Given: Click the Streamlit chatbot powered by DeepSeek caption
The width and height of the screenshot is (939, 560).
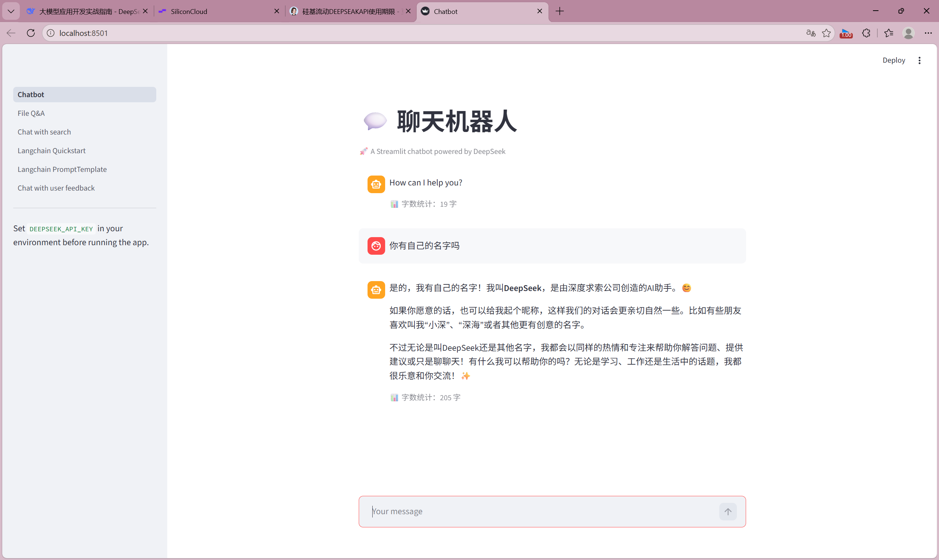Looking at the screenshot, I should [438, 151].
